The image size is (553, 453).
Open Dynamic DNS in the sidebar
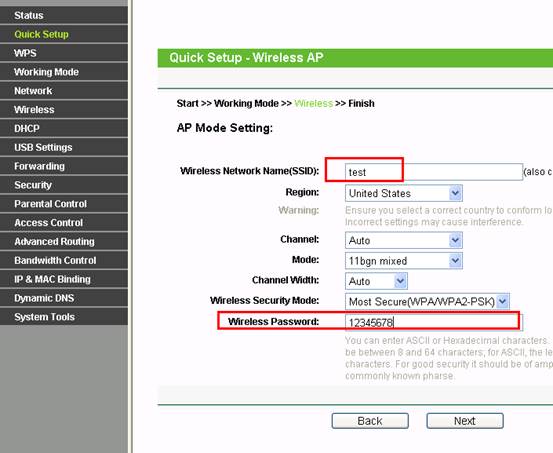(64, 298)
